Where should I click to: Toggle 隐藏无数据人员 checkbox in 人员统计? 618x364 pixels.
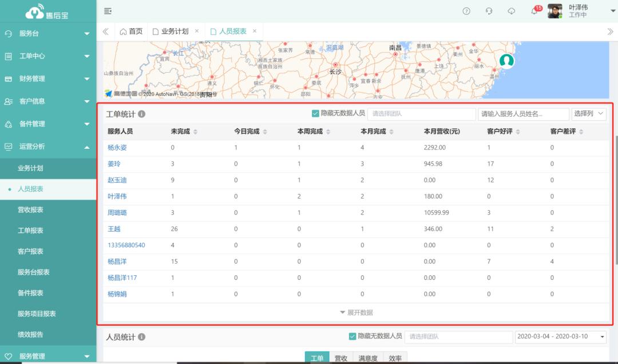click(352, 336)
